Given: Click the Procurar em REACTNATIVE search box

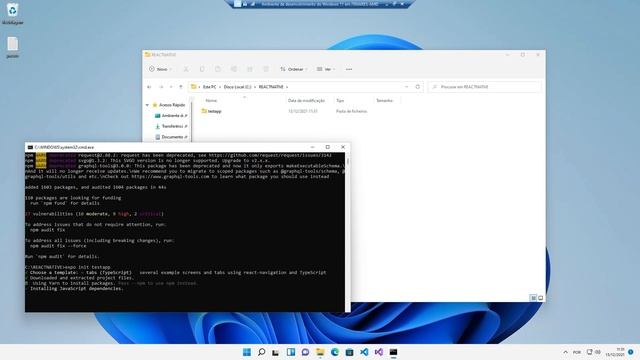Looking at the screenshot, I should point(484,87).
